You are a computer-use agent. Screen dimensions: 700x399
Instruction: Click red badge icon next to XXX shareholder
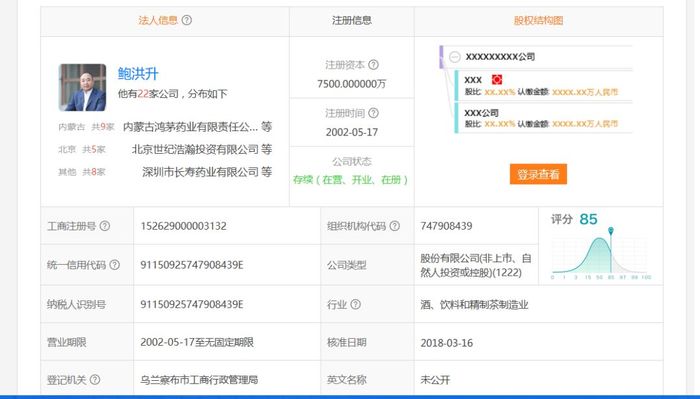point(497,80)
